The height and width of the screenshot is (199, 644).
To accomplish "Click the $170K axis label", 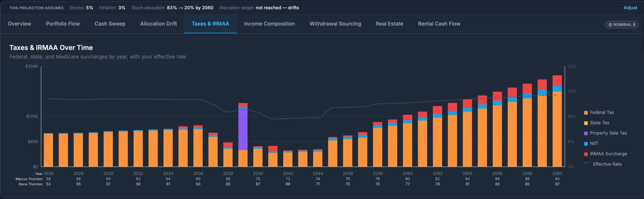I will (32, 117).
